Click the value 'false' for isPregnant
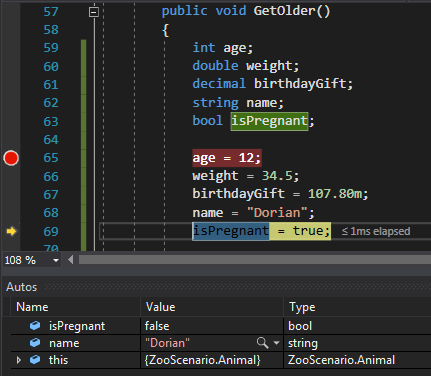 pos(157,326)
